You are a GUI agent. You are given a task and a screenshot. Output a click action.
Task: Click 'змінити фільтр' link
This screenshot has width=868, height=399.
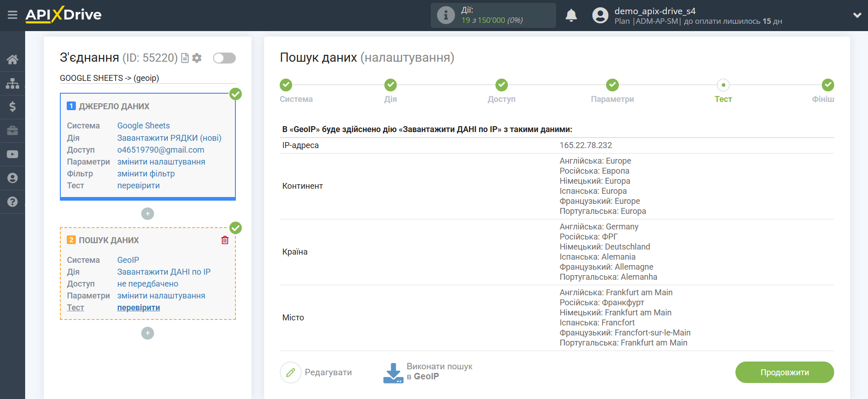146,174
